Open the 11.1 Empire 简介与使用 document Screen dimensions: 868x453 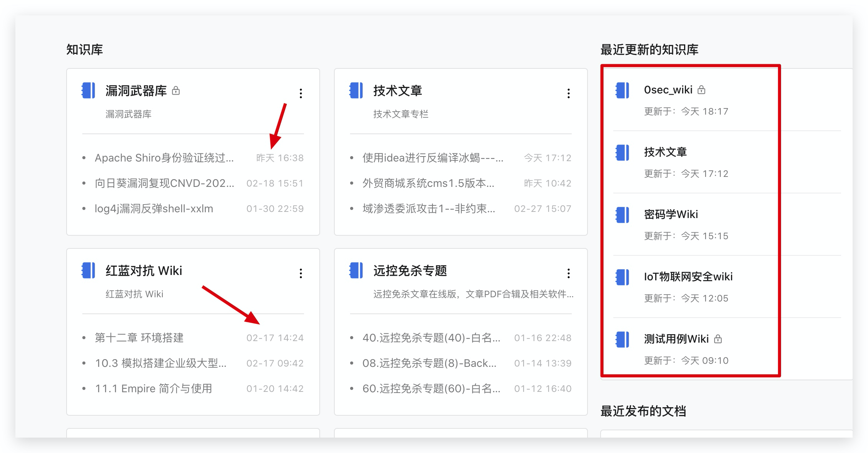153,388
